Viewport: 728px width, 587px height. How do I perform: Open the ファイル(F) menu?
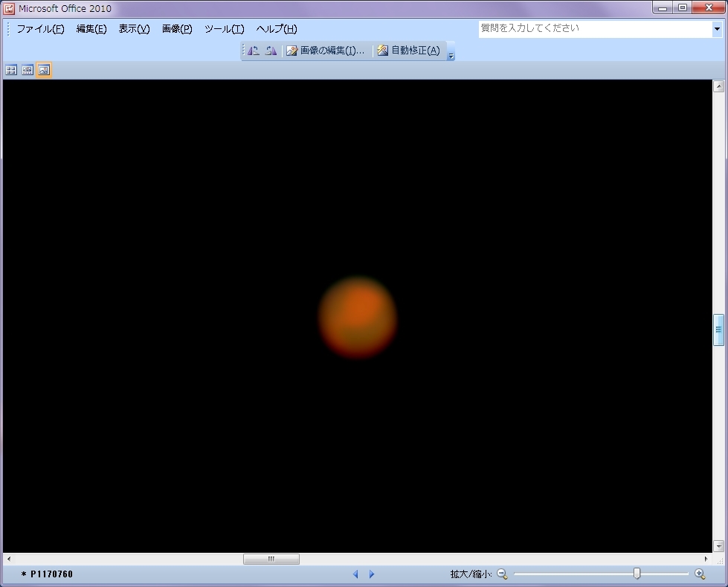[x=40, y=29]
